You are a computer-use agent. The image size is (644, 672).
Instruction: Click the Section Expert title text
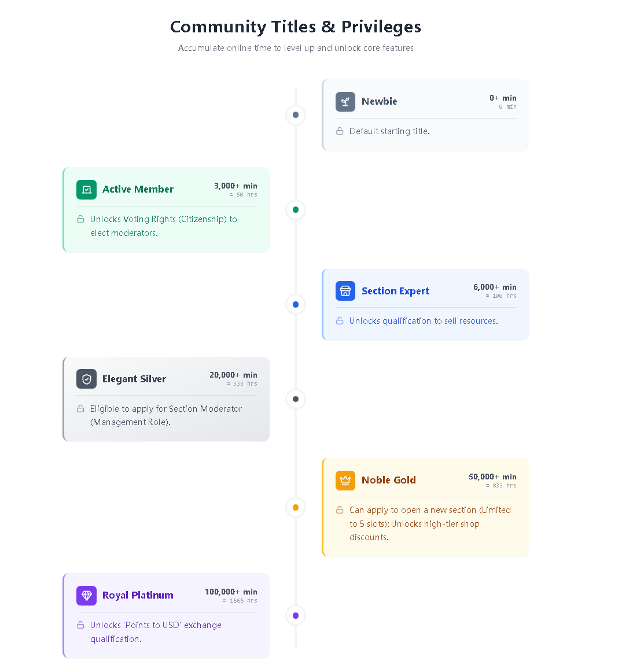[395, 291]
